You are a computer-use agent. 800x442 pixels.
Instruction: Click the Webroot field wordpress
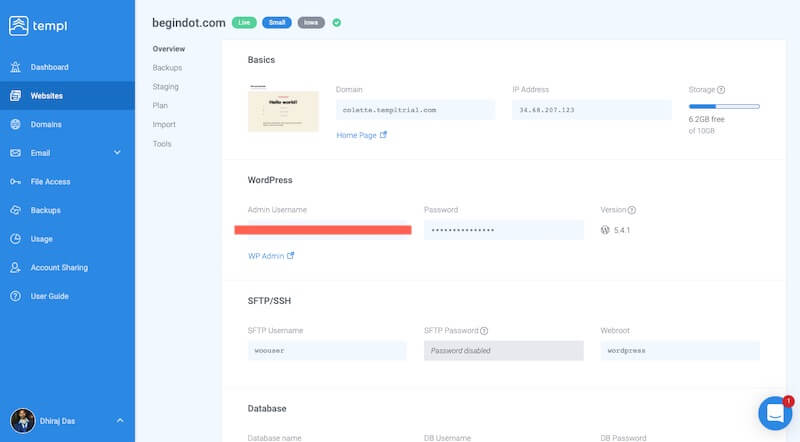pyautogui.click(x=680, y=351)
